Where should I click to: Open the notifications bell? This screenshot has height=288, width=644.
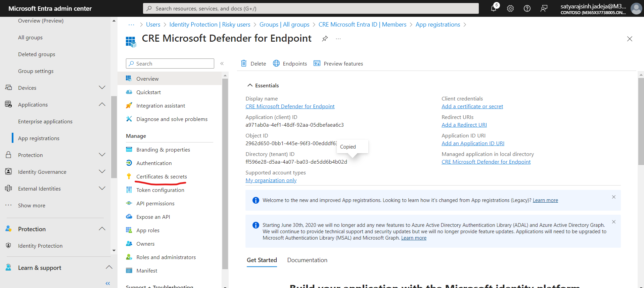pyautogui.click(x=494, y=8)
